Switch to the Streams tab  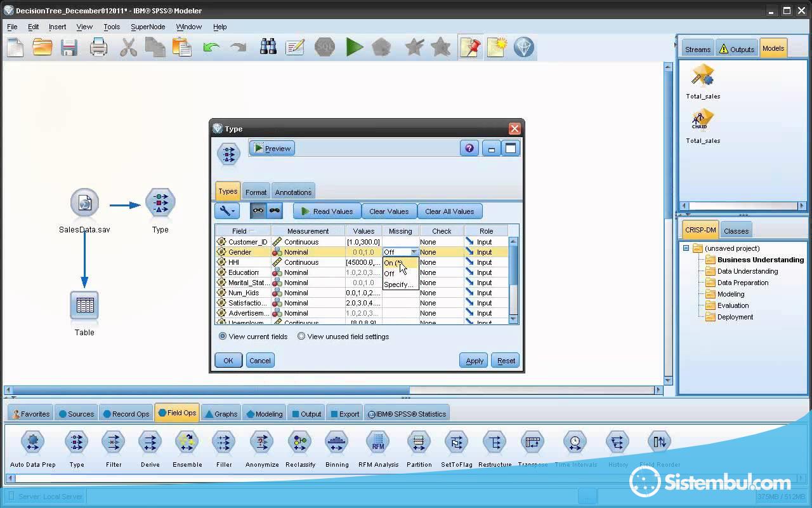[x=698, y=49]
